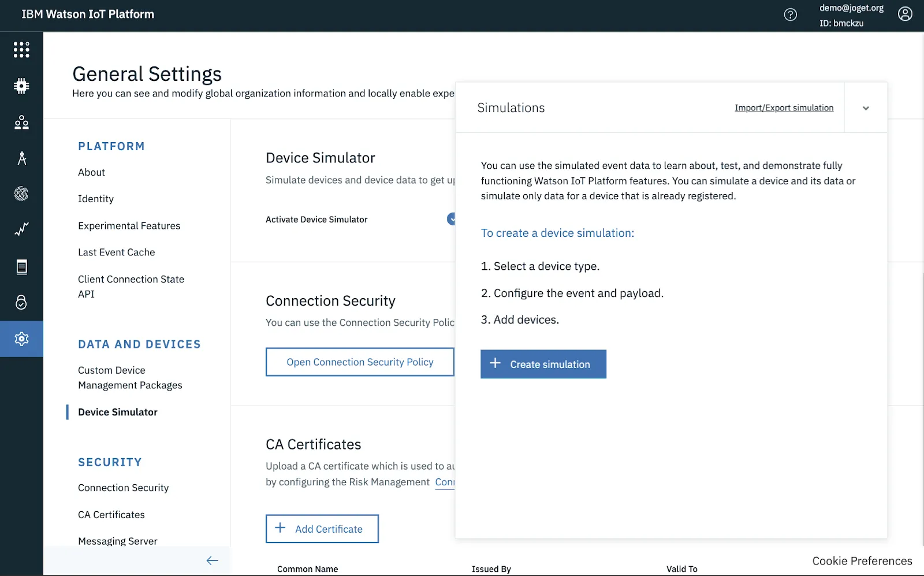Click the Add Certificate button
The image size is (924, 576).
point(322,529)
